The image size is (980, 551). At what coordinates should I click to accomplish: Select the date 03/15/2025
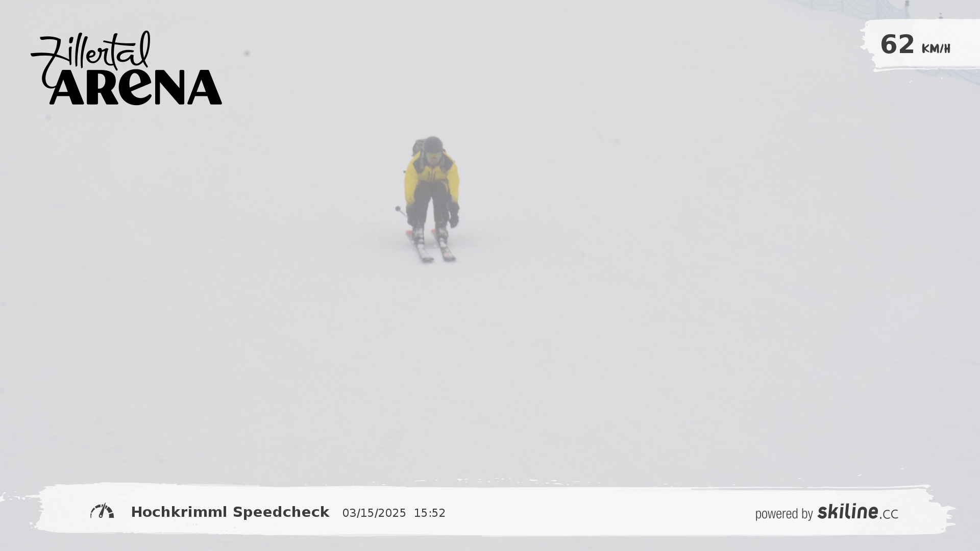click(x=374, y=513)
